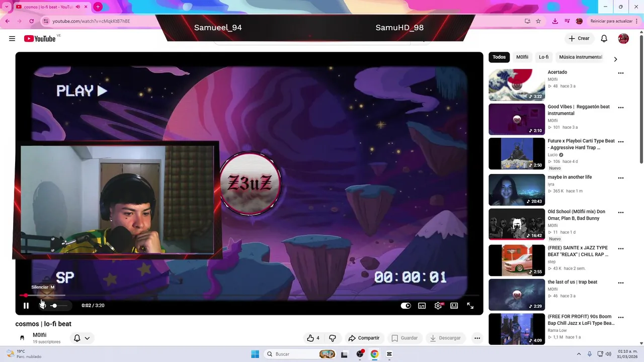Screen dimensions: 644x362
Task: Open options for maybe in another life
Action: pyautogui.click(x=621, y=178)
